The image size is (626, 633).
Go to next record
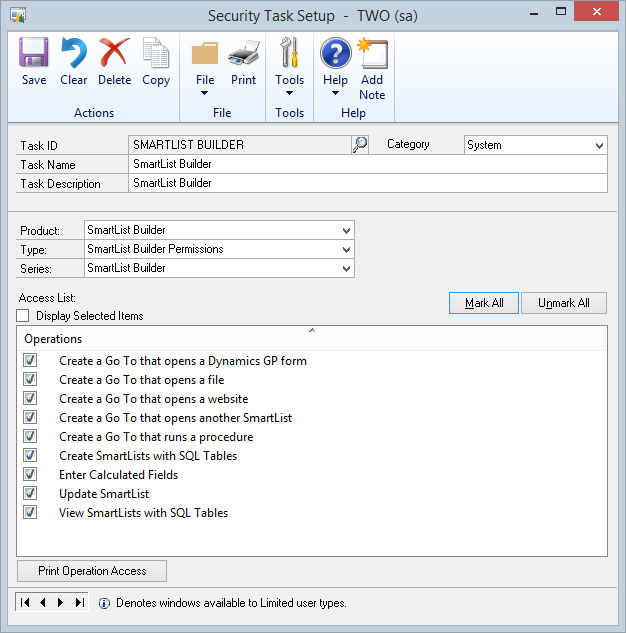tap(61, 603)
